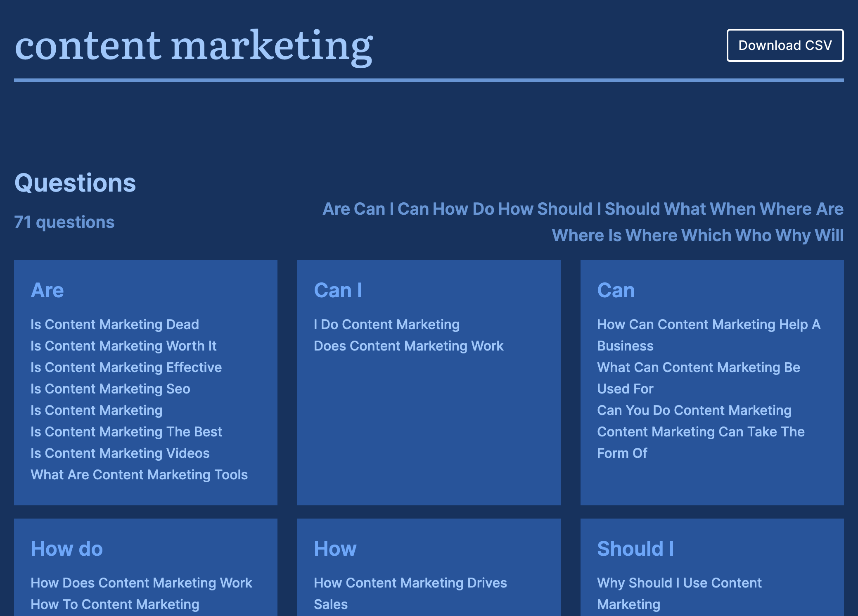The image size is (858, 616).
Task: Click 'Can You Do Content Marketing'
Action: 694,410
